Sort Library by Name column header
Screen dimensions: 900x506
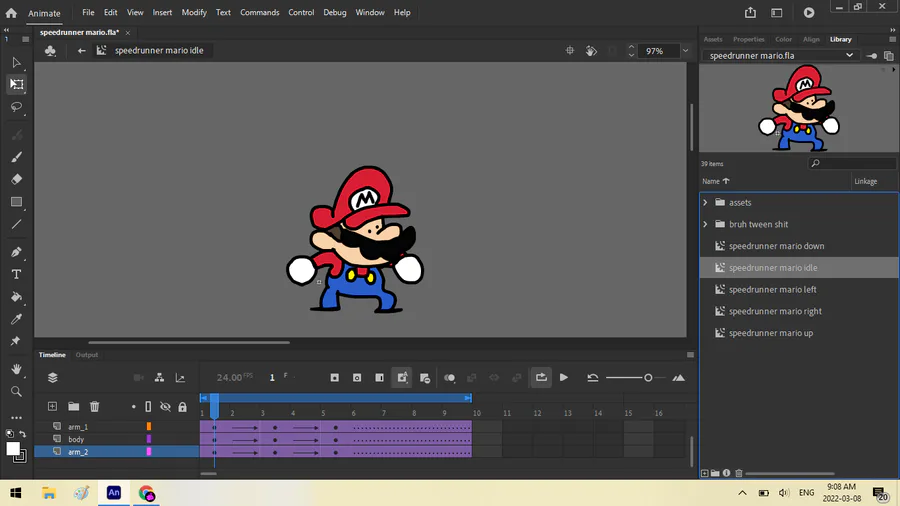click(x=716, y=181)
